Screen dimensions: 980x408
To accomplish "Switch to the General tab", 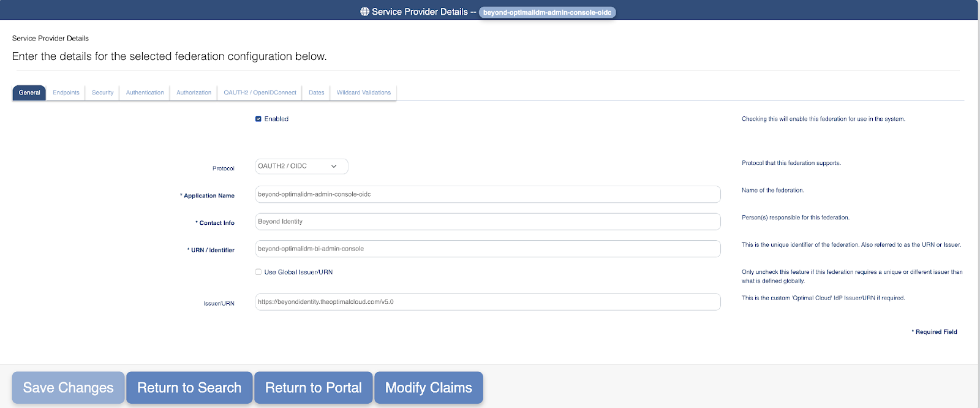I will [x=29, y=93].
